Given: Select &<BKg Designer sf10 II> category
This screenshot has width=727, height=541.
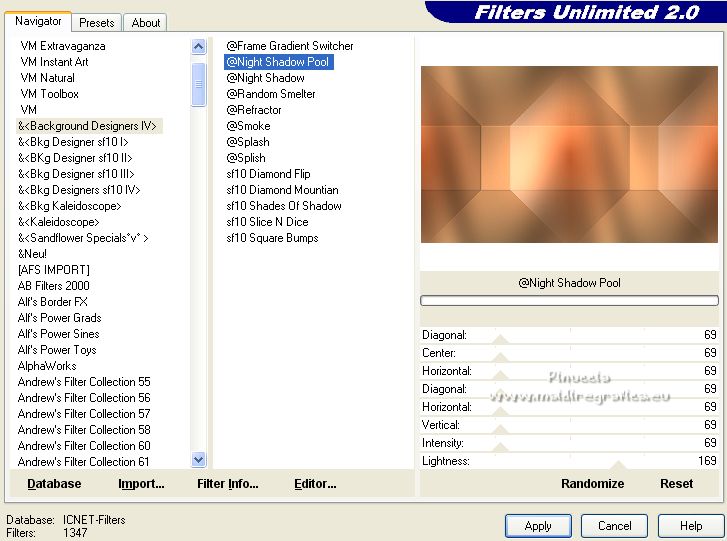Looking at the screenshot, I should 75,158.
